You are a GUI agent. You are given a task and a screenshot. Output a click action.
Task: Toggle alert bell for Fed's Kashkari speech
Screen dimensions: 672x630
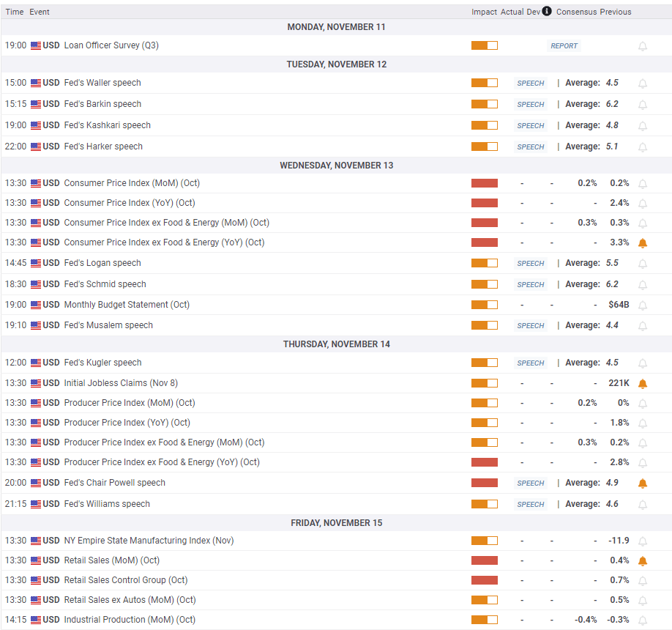[643, 126]
